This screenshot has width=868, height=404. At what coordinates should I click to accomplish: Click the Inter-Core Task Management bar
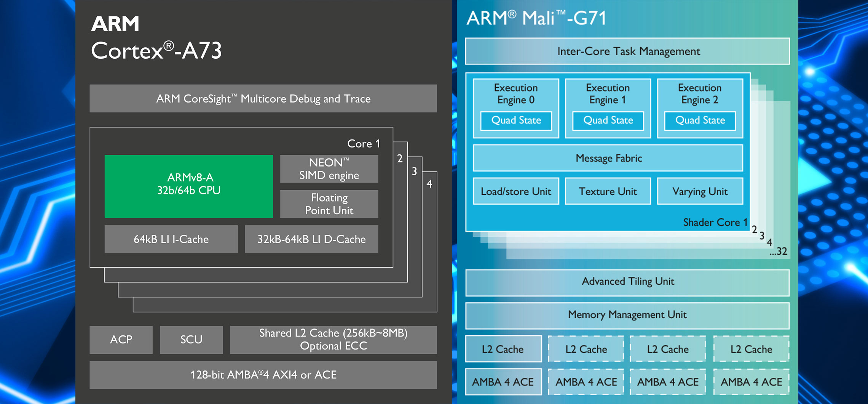627,51
